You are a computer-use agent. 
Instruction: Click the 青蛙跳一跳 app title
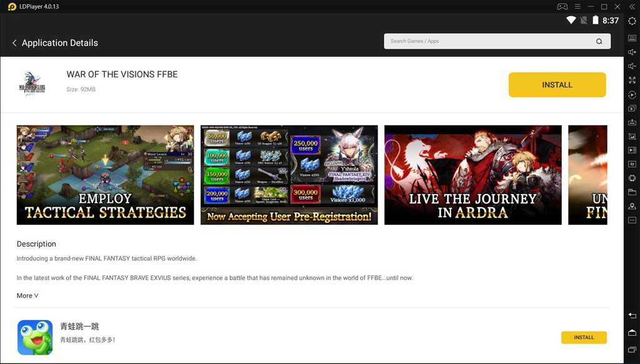click(x=79, y=326)
